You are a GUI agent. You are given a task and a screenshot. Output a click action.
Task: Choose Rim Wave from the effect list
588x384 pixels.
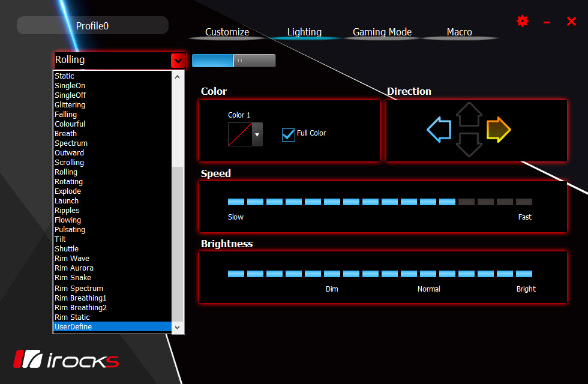[113, 259]
